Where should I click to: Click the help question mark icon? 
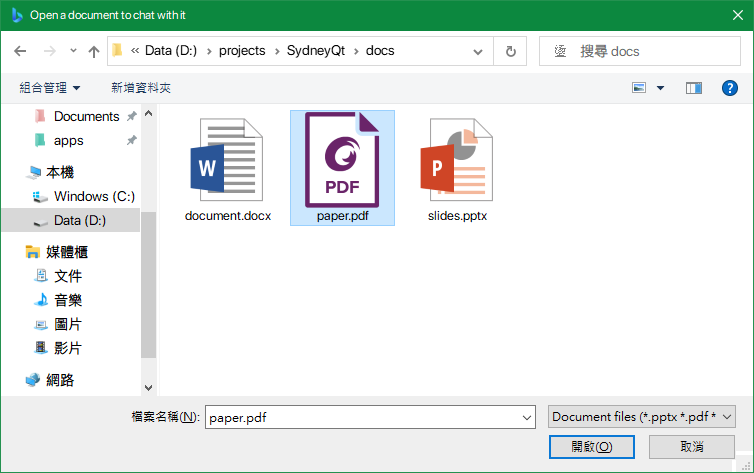pos(729,88)
